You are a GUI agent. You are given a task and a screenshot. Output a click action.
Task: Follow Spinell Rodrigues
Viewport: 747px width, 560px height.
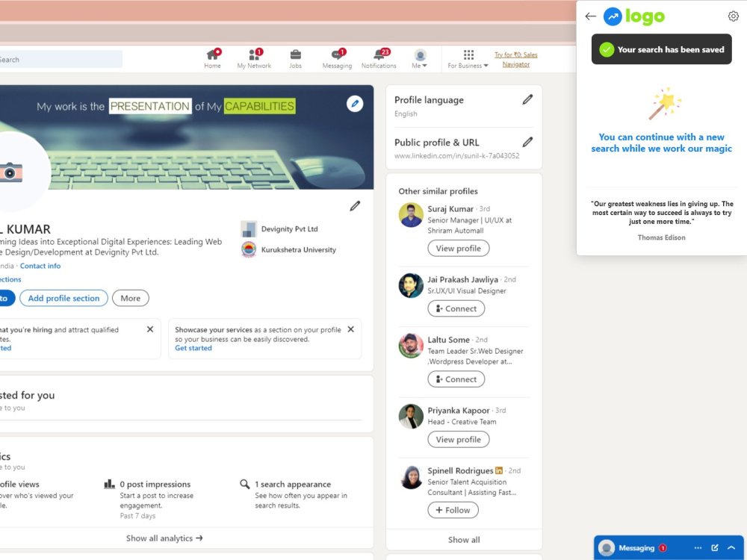pos(453,510)
